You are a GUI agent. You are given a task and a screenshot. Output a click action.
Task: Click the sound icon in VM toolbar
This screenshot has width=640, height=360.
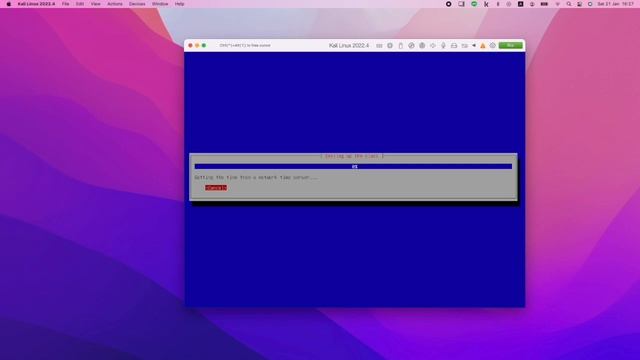(433, 46)
